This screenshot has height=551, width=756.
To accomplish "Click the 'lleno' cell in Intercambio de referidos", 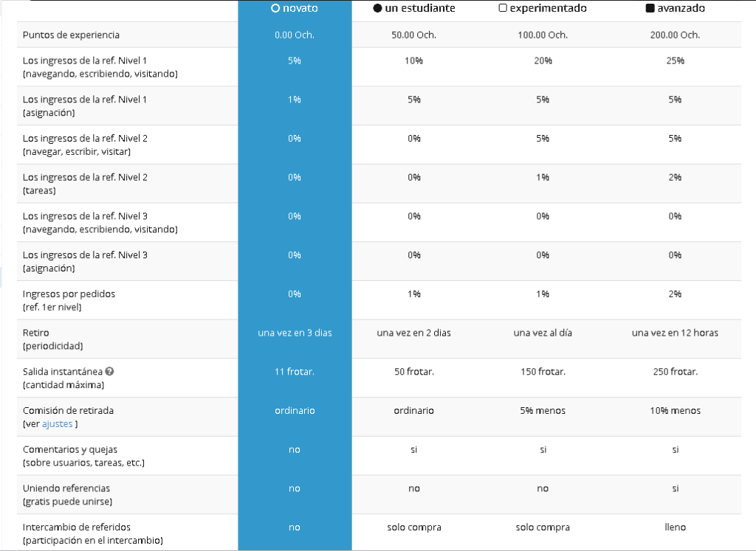I will 675,527.
